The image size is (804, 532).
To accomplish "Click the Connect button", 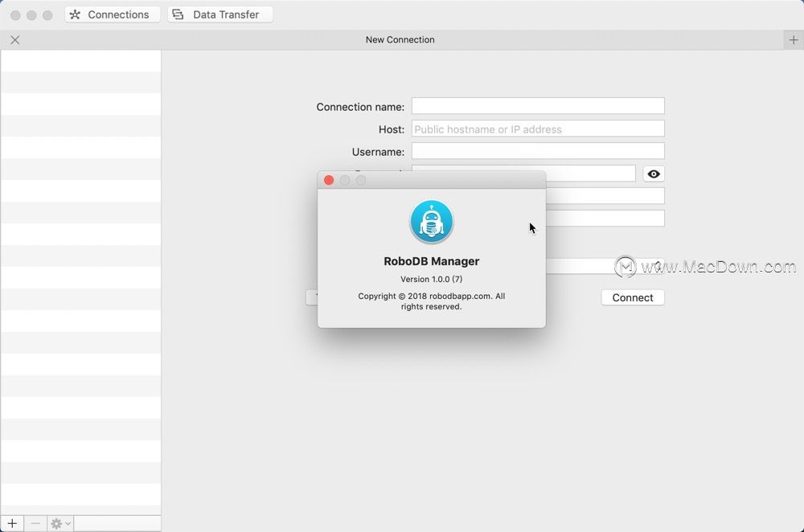I will point(633,298).
